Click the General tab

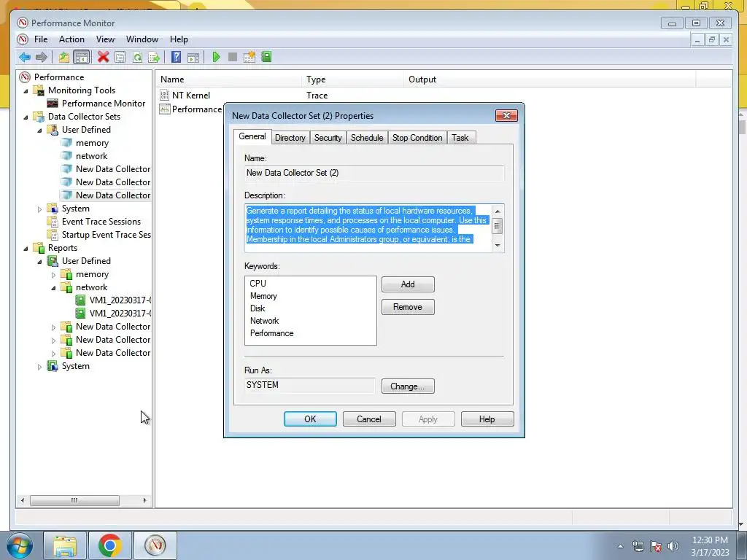coord(252,136)
